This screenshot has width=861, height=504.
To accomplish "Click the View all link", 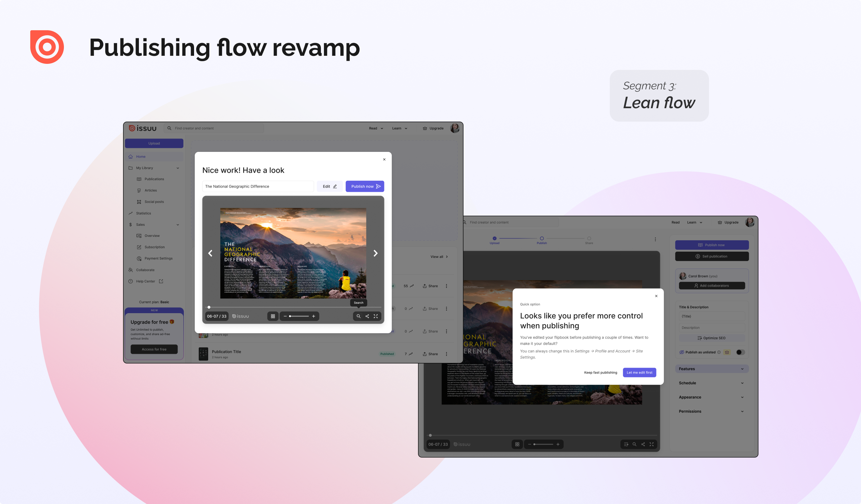I will point(439,257).
